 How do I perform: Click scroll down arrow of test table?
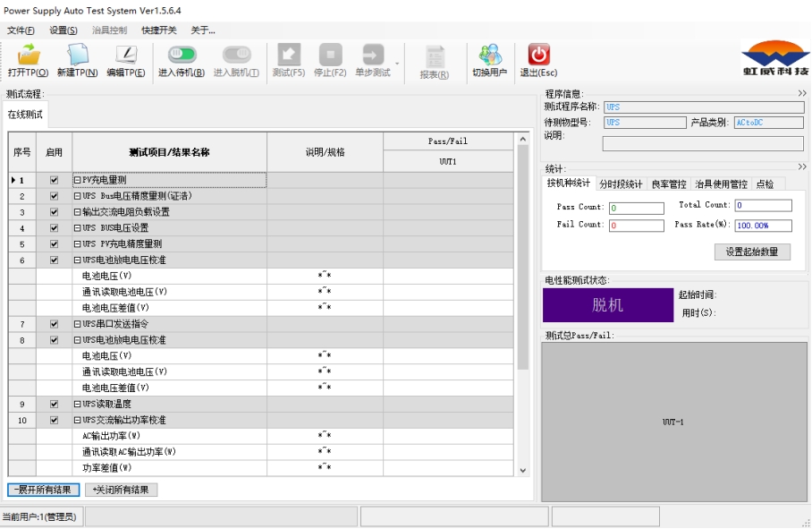(522, 471)
